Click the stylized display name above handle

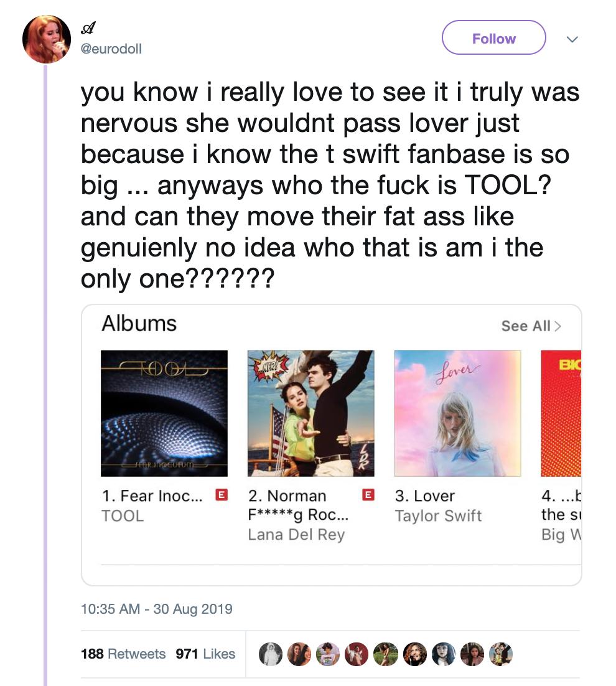(89, 29)
